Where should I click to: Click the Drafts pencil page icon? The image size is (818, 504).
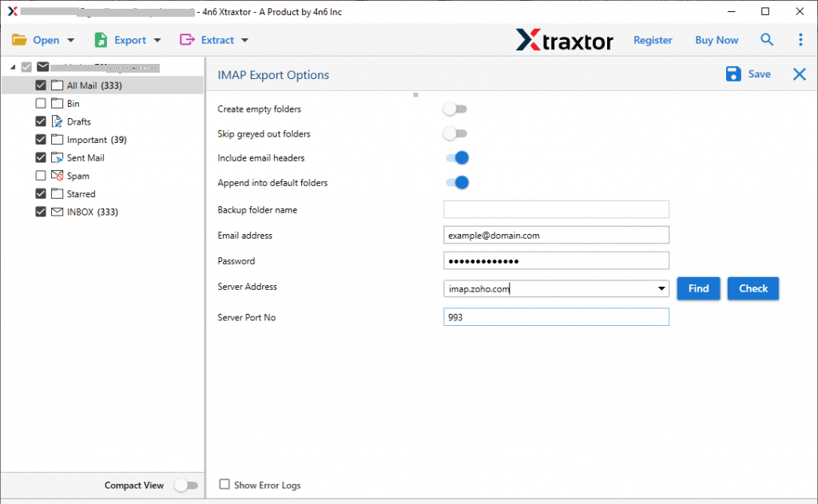(58, 121)
